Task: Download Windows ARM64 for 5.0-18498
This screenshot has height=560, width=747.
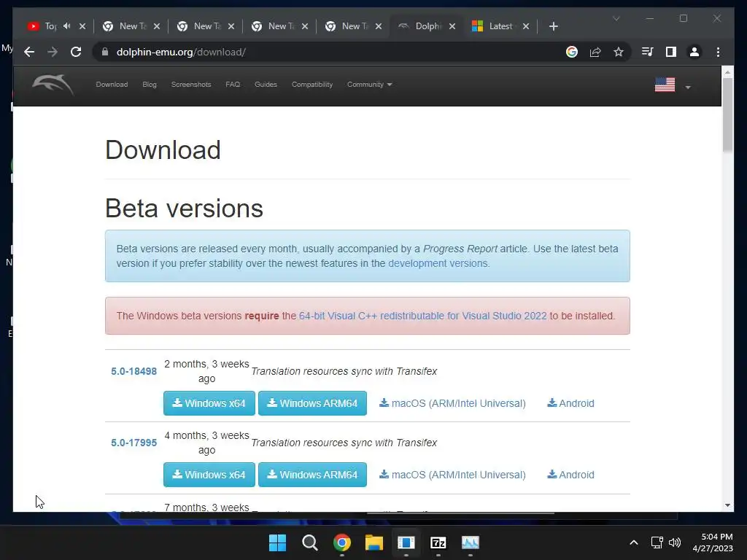Action: (312, 403)
